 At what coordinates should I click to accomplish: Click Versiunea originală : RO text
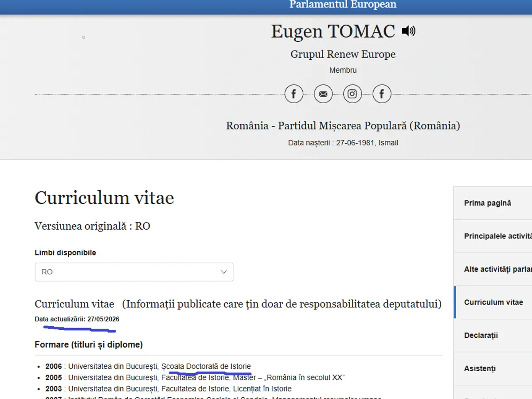[x=92, y=226]
